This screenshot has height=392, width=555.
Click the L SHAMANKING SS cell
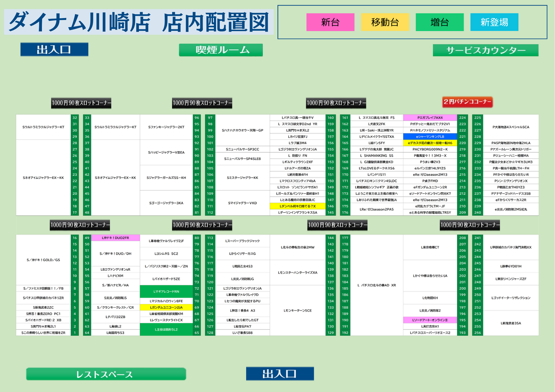pos(377,156)
